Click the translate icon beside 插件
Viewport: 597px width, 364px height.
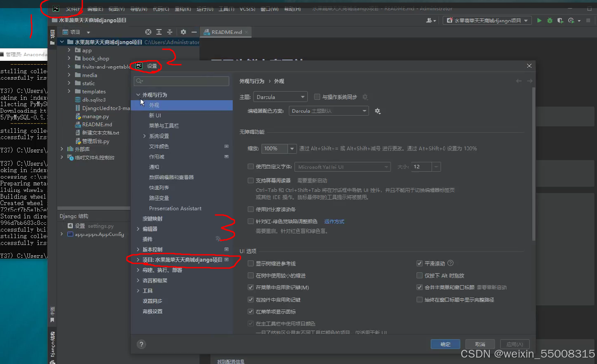(x=218, y=239)
